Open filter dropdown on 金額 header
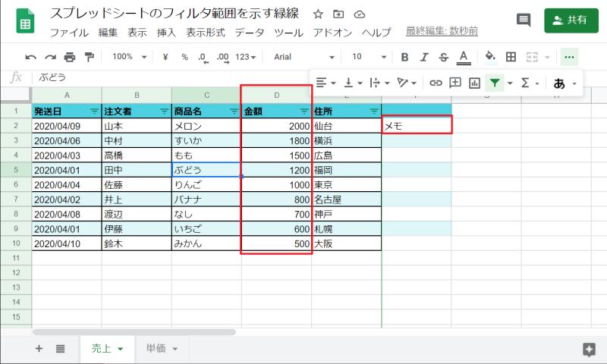Viewport: 607px width, 364px height. [x=304, y=111]
